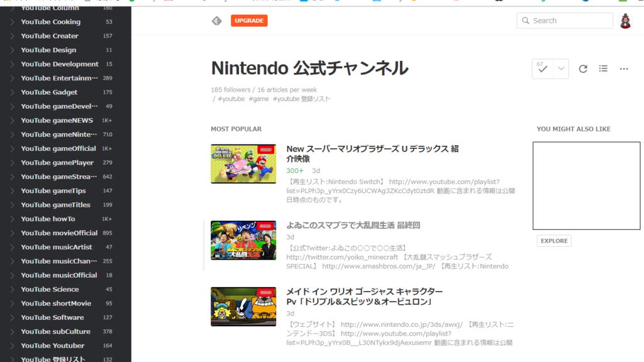Click the 300+ popularity count
This screenshot has width=644, height=362.
click(295, 171)
